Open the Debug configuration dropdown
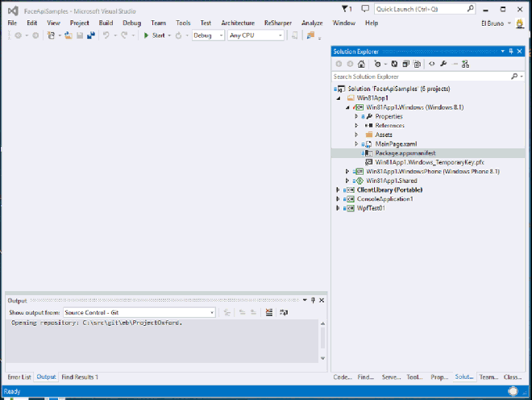Image resolution: width=532 pixels, height=400 pixels. (208, 35)
